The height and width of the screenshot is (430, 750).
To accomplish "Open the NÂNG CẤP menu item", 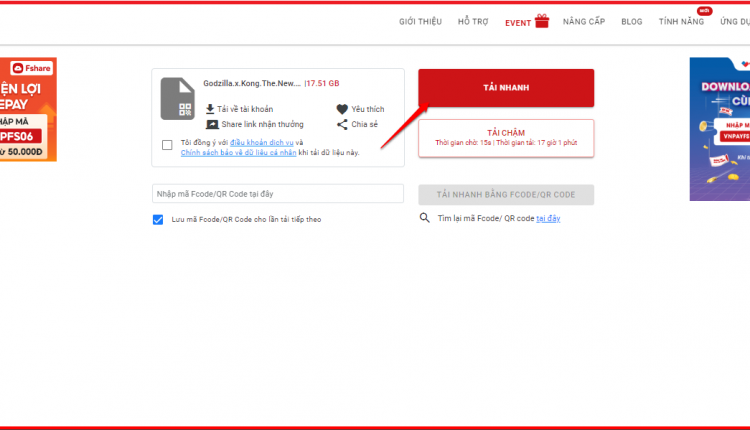I will point(584,22).
